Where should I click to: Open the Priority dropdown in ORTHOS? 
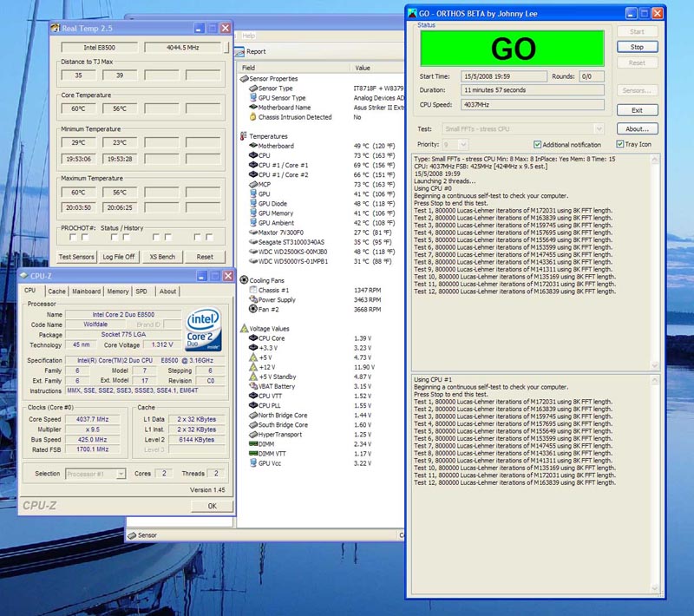click(x=463, y=145)
